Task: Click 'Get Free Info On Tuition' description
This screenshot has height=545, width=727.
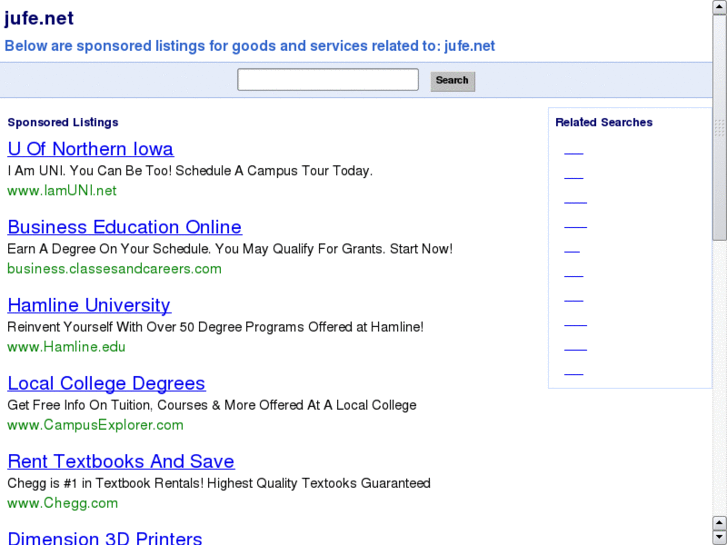Action: tap(212, 405)
